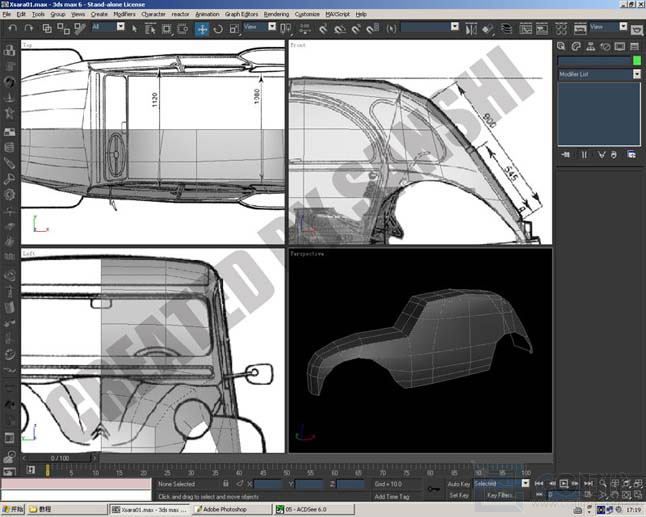The height and width of the screenshot is (517, 646).
Task: Activate the Unlink Selection tool
Action: point(63,28)
